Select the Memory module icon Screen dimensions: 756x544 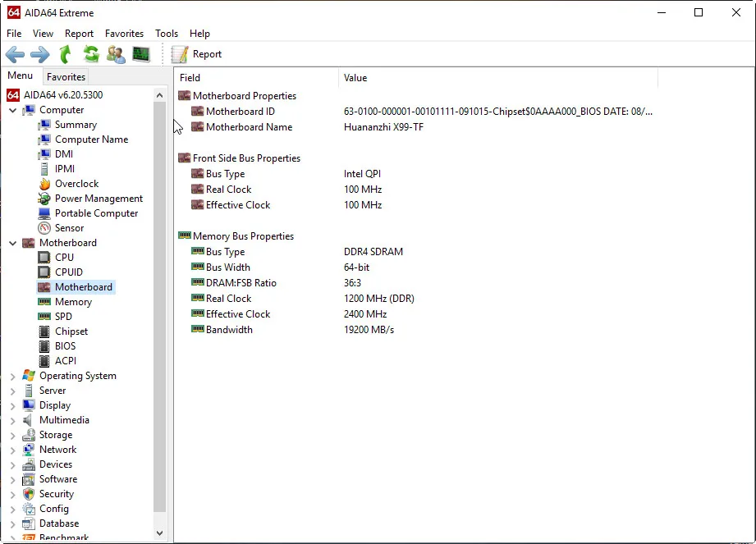44,302
